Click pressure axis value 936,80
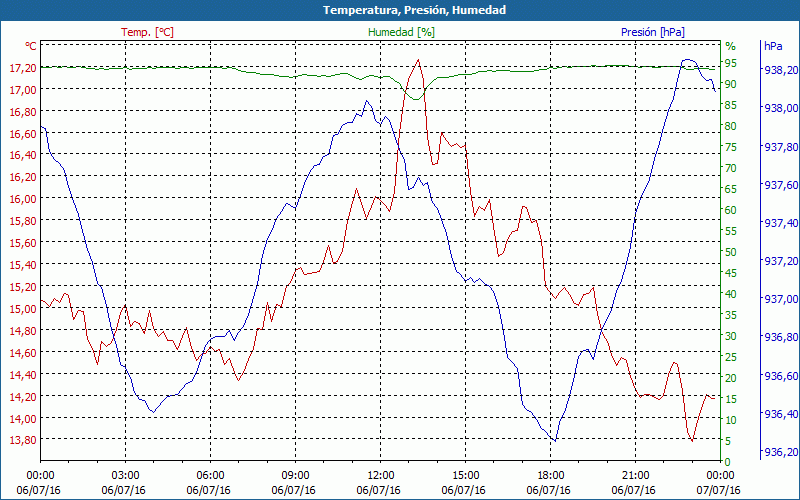The height and width of the screenshot is (500, 800). (x=781, y=337)
